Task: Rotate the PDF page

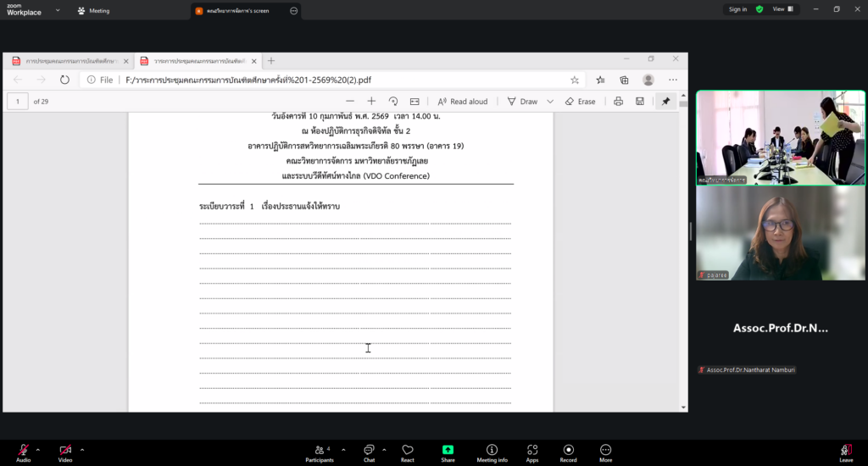Action: pos(393,101)
